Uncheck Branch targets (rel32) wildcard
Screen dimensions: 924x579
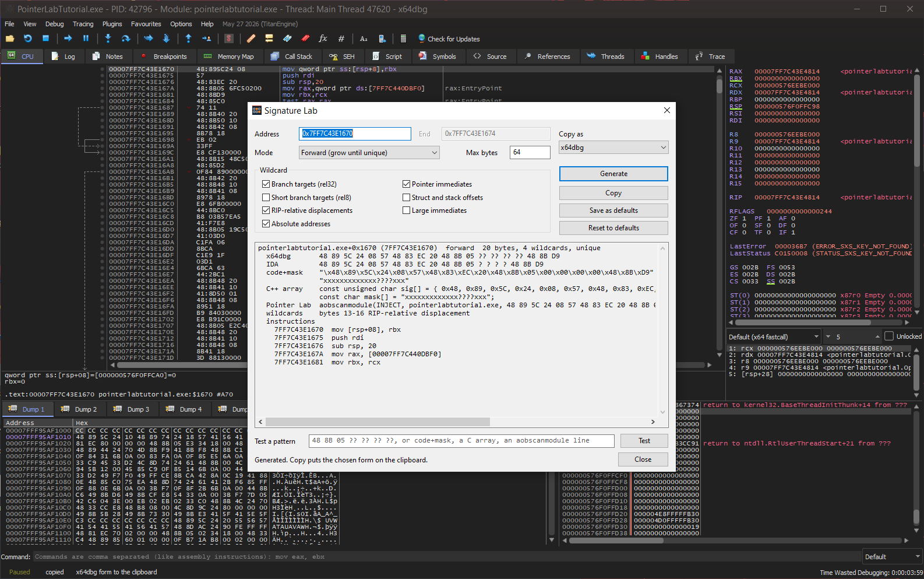(266, 184)
